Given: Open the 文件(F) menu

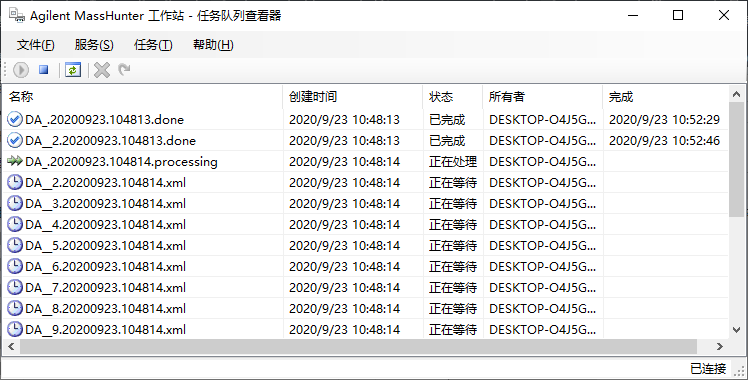Looking at the screenshot, I should [35, 45].
